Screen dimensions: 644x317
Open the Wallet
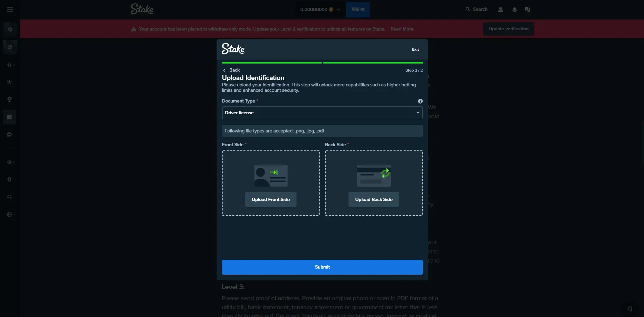pos(358,9)
